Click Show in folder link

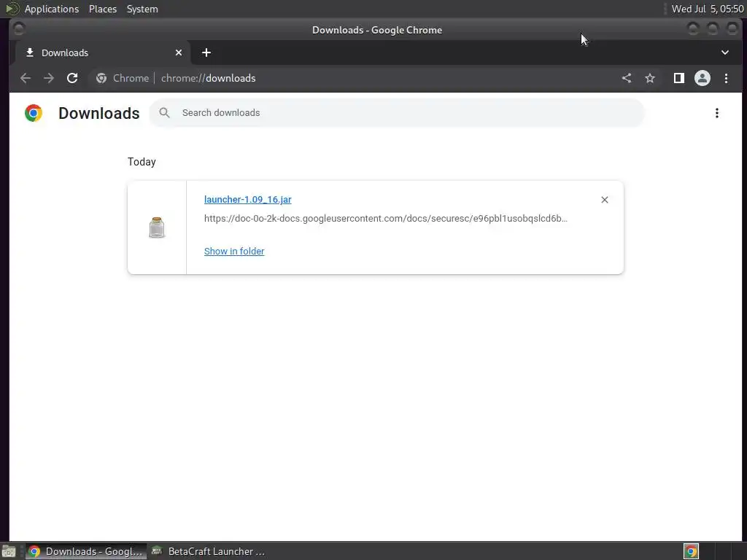[234, 251]
